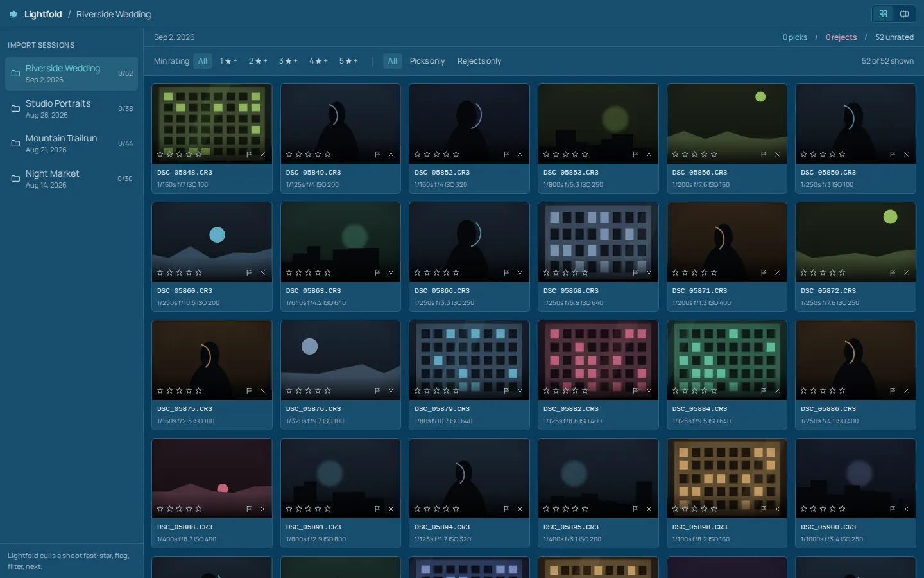Click exposure text 1/800s f/5.3 ISO 250
This screenshot has width=924, height=578.
click(x=573, y=185)
